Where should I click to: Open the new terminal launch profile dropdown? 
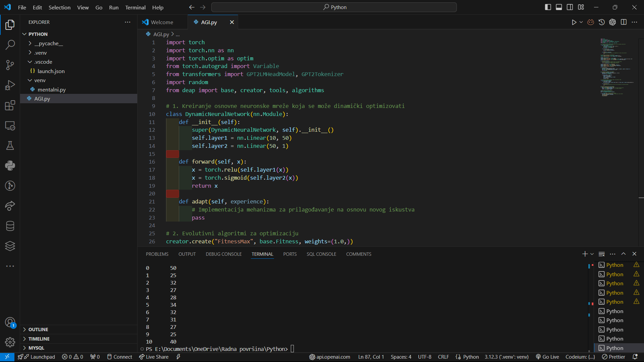[592, 254]
